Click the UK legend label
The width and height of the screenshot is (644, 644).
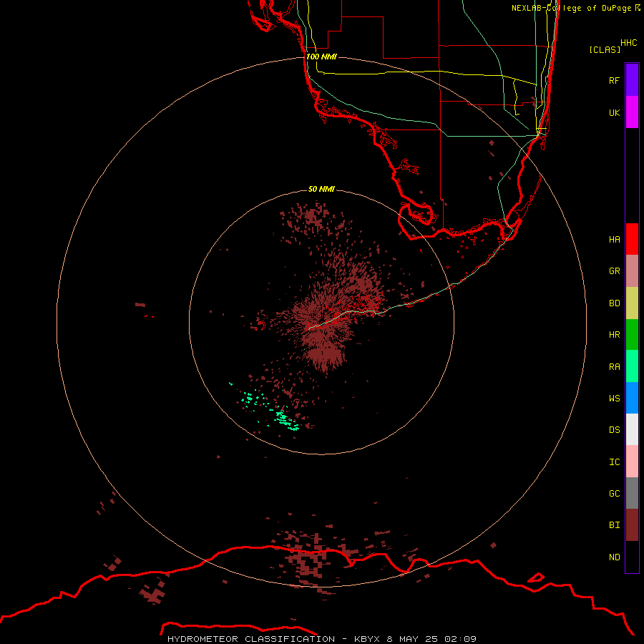(614, 112)
